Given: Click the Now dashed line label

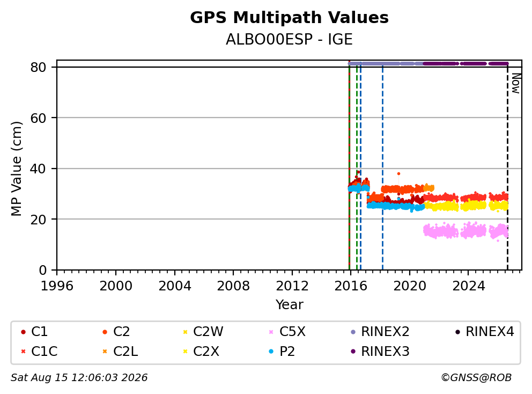Looking at the screenshot, I should click(516, 83).
